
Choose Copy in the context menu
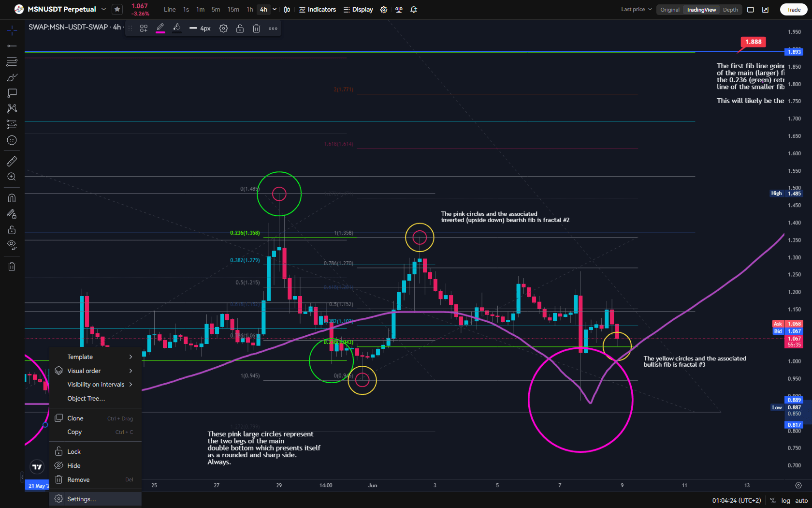[x=95, y=432]
